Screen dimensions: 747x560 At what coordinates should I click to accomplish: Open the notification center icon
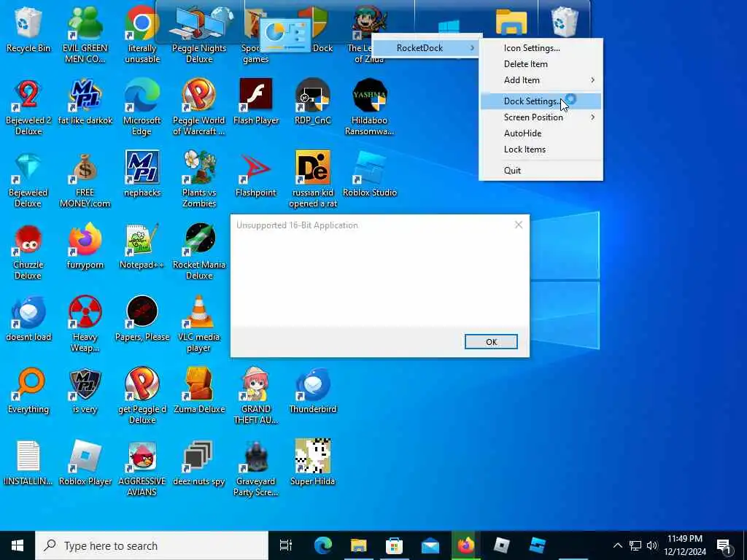tap(725, 546)
